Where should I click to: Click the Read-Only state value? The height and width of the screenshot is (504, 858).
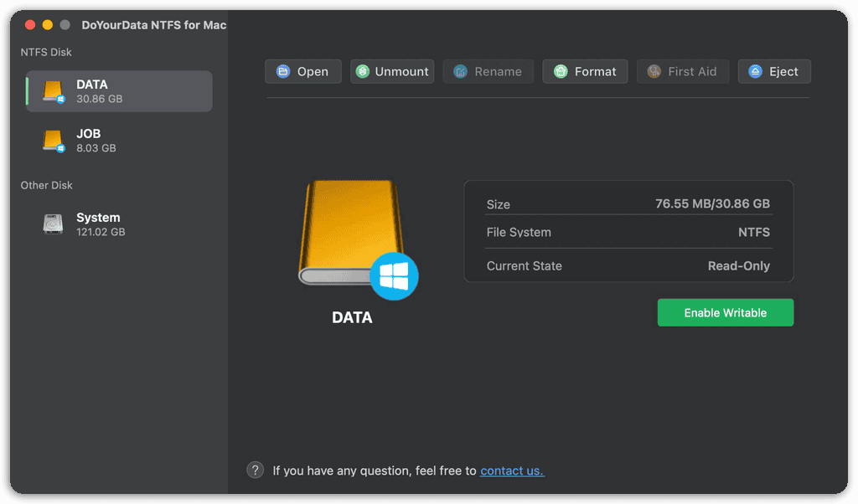click(739, 266)
